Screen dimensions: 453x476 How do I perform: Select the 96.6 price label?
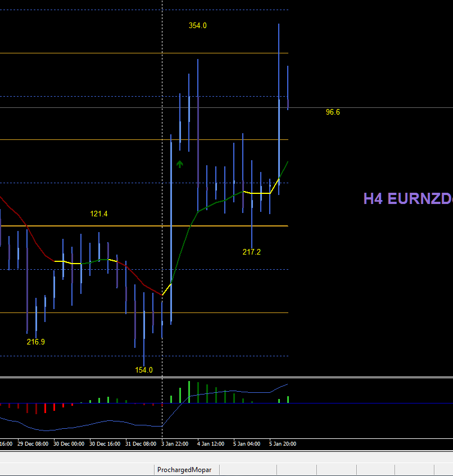333,112
